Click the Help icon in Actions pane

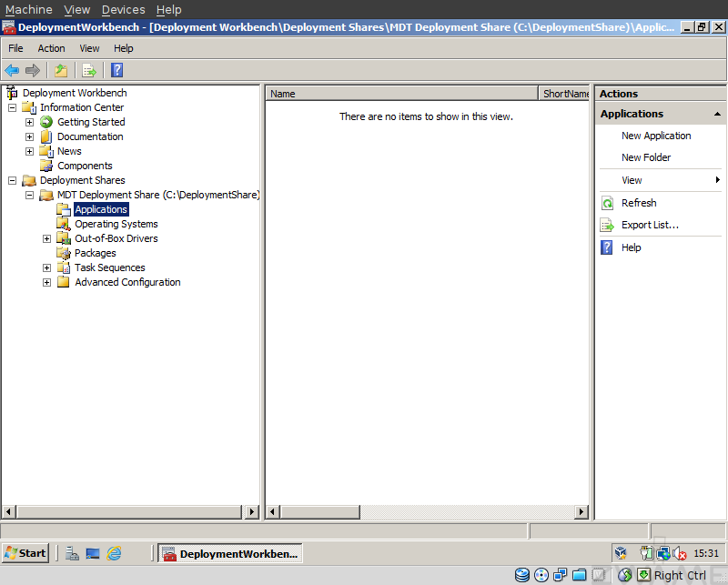[606, 247]
